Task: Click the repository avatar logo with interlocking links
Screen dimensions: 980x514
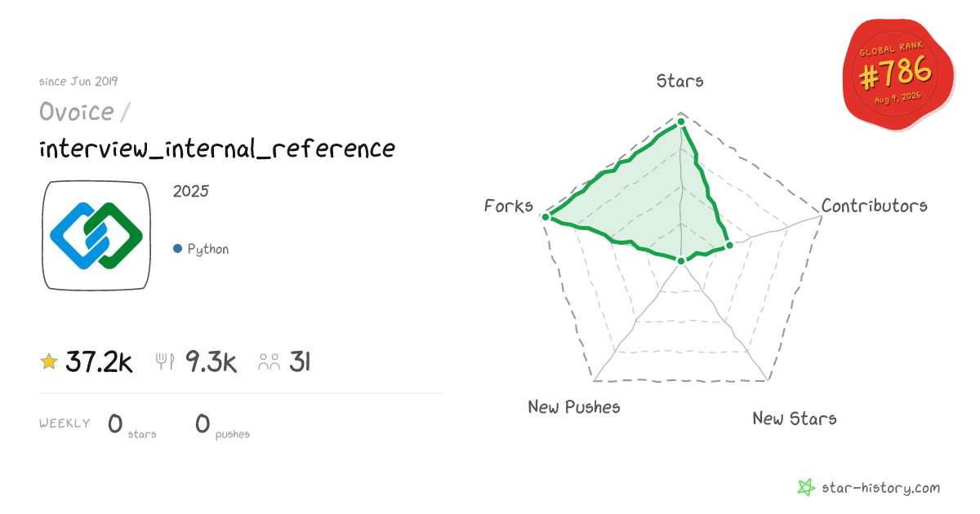Action: coord(96,236)
